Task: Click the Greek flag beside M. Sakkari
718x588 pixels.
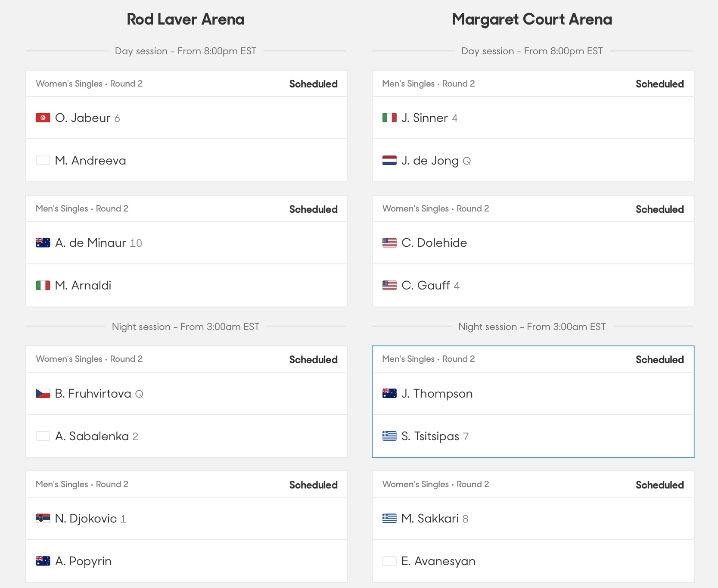Action: pos(389,518)
